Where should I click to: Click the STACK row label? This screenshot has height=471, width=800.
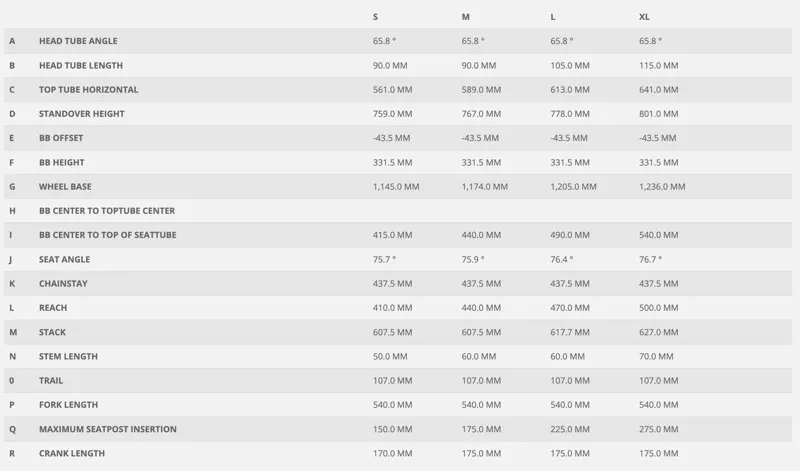53,332
